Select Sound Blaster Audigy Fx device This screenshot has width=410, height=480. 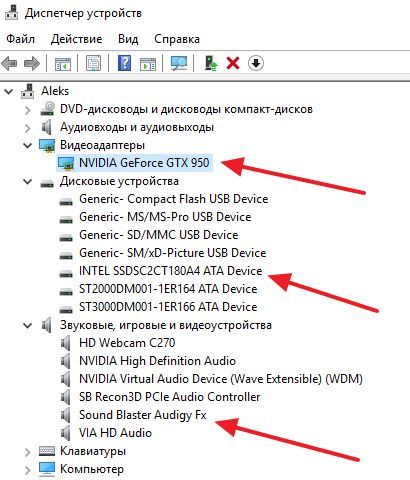point(143,415)
